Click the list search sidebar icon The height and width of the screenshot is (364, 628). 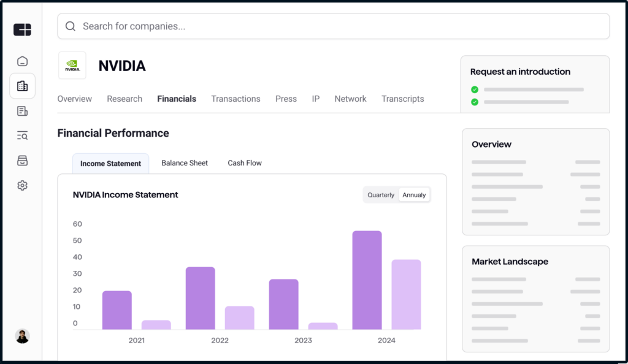[22, 135]
